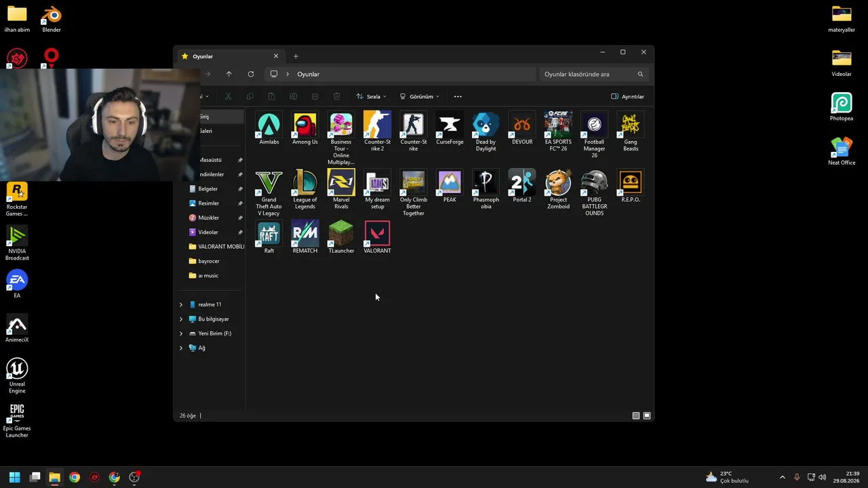Select Neat Office desktop shortcut
The image size is (868, 488).
(842, 151)
